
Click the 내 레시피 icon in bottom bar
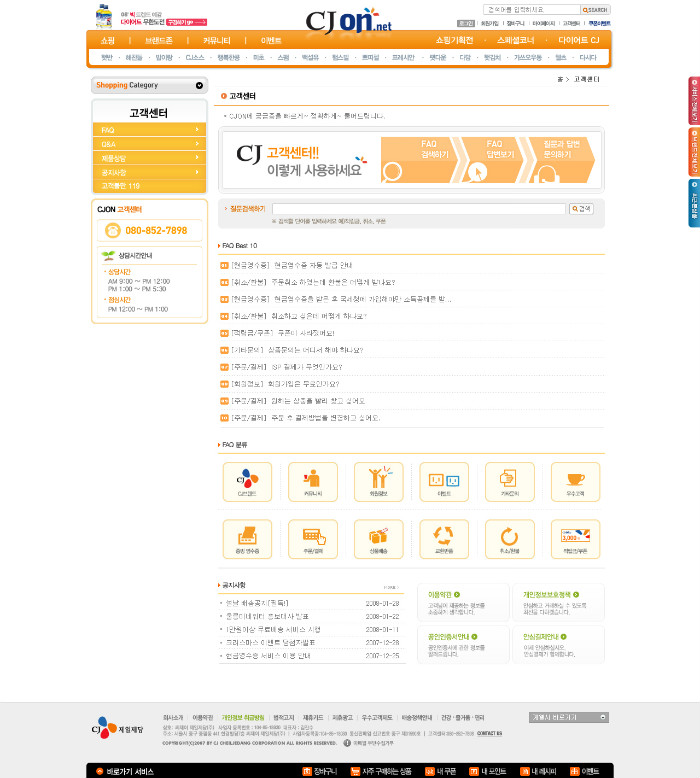coord(524,771)
